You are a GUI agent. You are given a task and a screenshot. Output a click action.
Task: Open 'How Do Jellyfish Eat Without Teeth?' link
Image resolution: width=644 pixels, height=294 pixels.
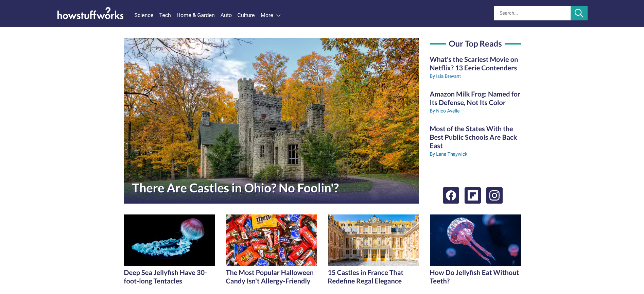474,277
